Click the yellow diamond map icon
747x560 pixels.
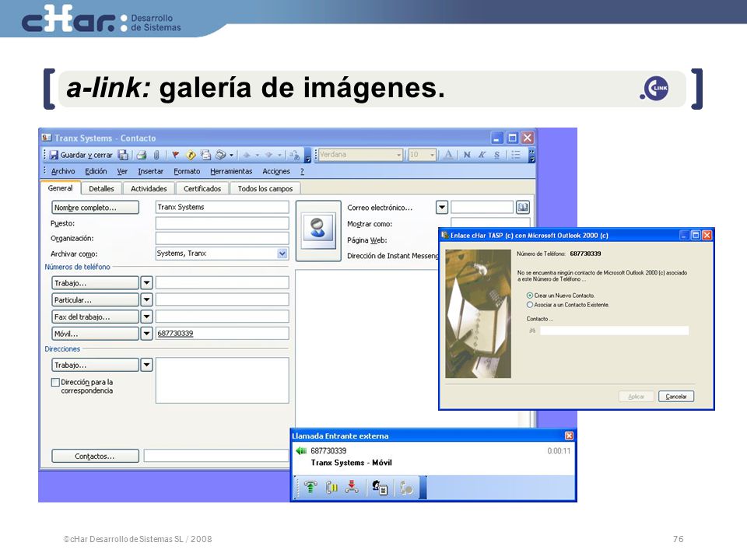point(191,155)
